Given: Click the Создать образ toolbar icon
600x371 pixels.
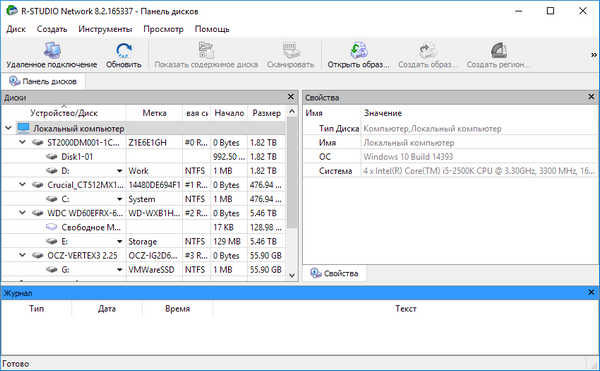Looking at the screenshot, I should click(427, 50).
